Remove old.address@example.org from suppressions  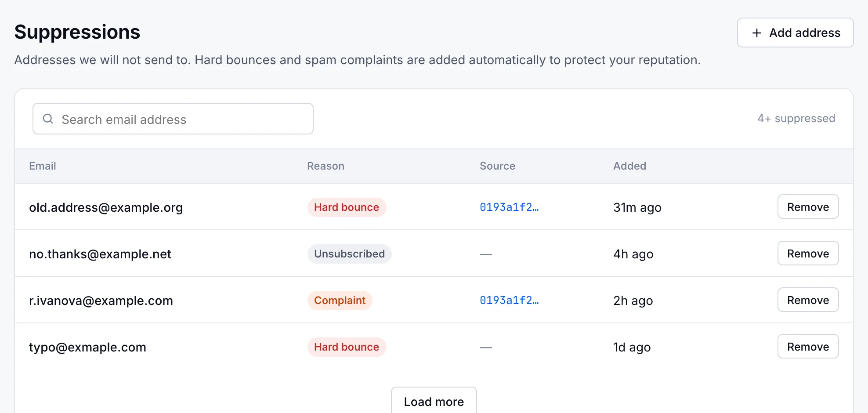click(808, 206)
